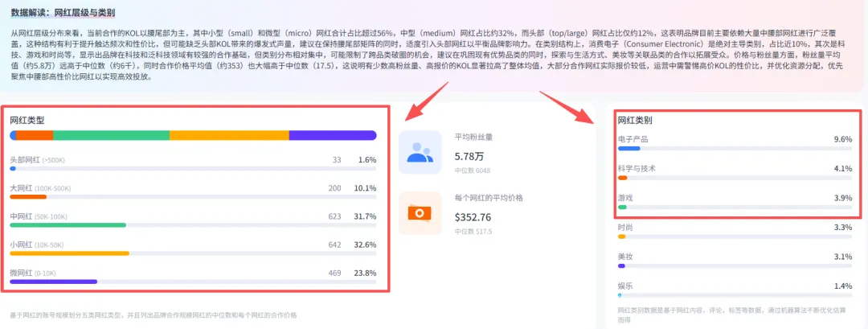Image resolution: width=868 pixels, height=329 pixels.
Task: Click the 每个网红的平均价格 label
Action: point(489,198)
